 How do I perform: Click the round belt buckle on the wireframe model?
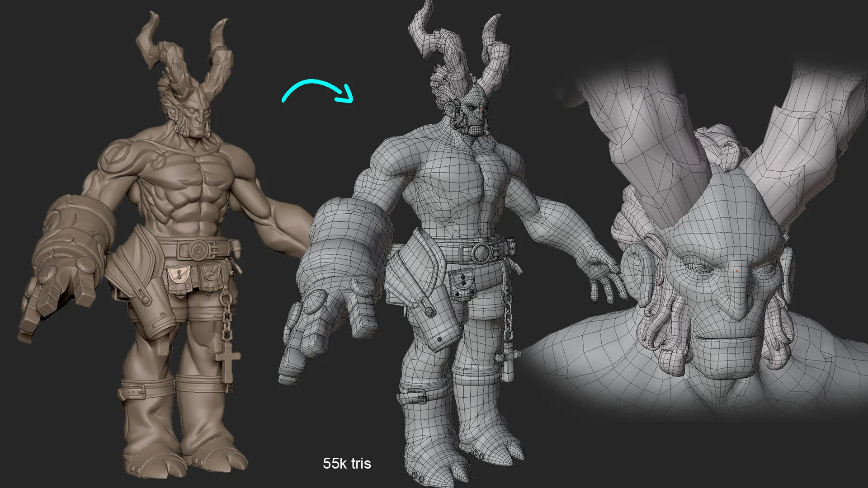point(481,252)
